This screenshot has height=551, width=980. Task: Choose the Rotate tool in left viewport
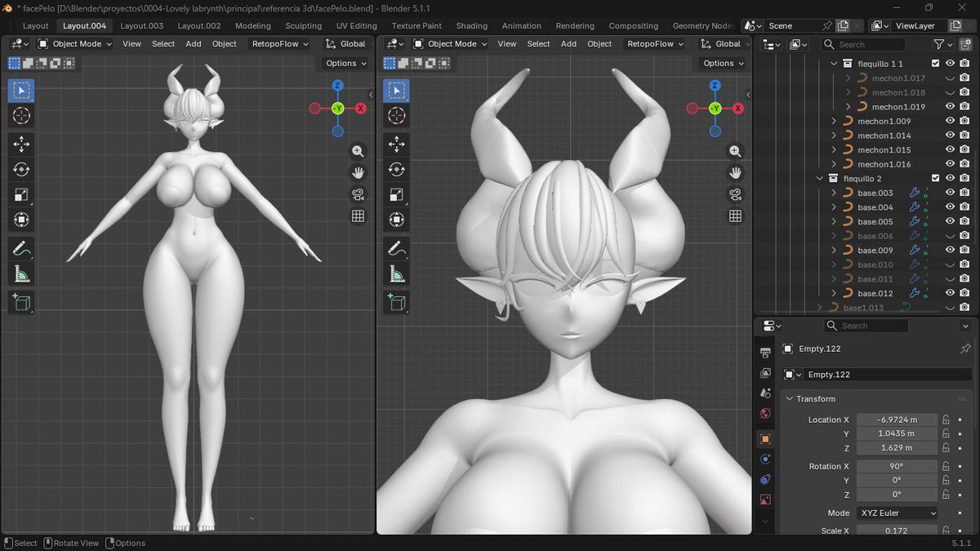[x=21, y=169]
